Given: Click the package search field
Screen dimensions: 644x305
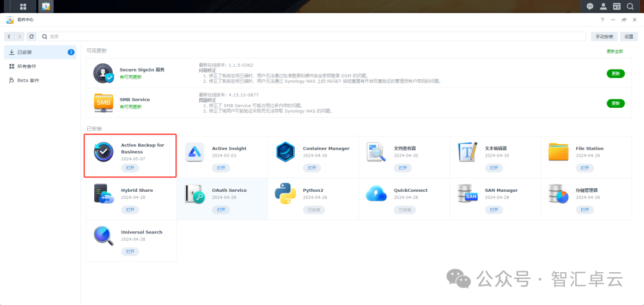Looking at the screenshot, I should pos(312,36).
